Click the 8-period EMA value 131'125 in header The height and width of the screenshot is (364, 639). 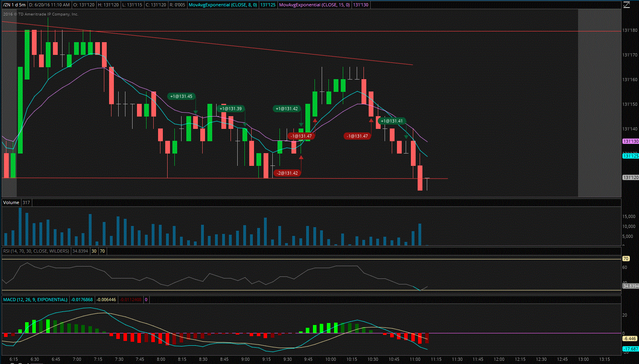(x=268, y=5)
